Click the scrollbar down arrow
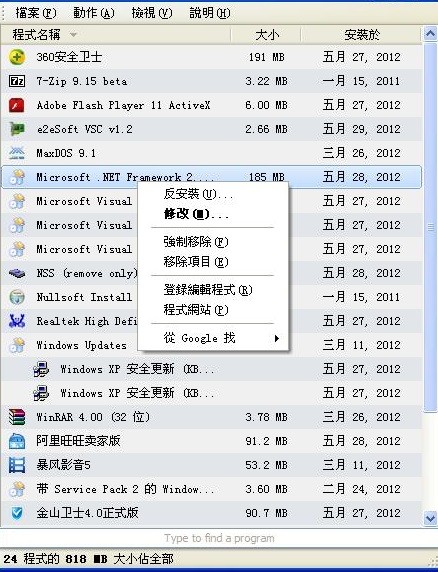438x572 pixels. coord(430,518)
